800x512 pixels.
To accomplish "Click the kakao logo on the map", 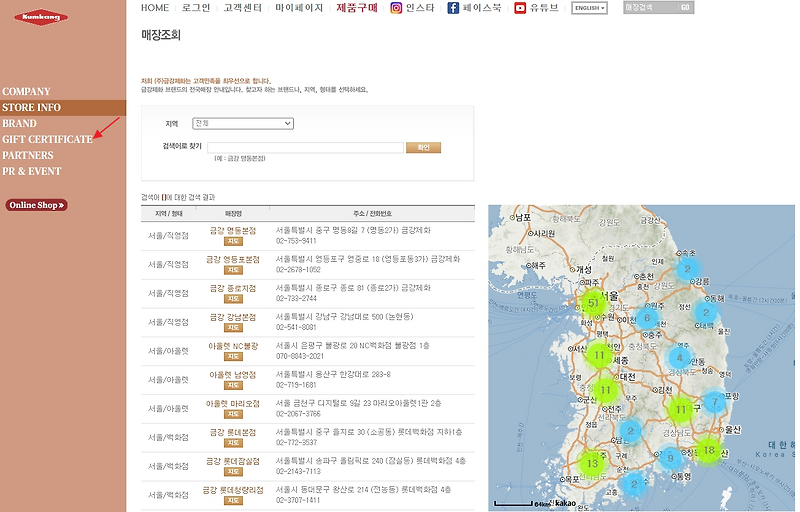I will [x=565, y=503].
